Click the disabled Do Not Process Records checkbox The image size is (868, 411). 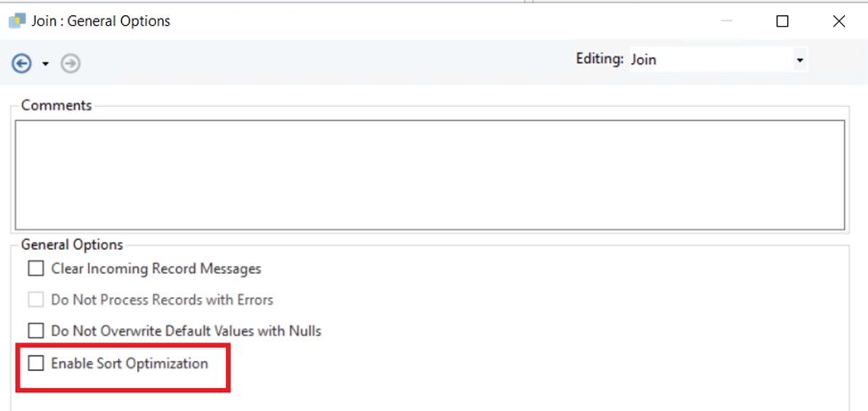click(36, 300)
